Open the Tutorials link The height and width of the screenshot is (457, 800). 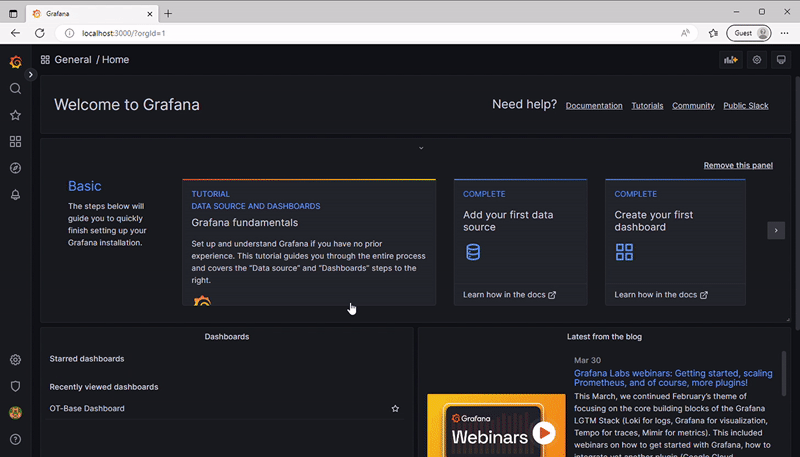[647, 106]
